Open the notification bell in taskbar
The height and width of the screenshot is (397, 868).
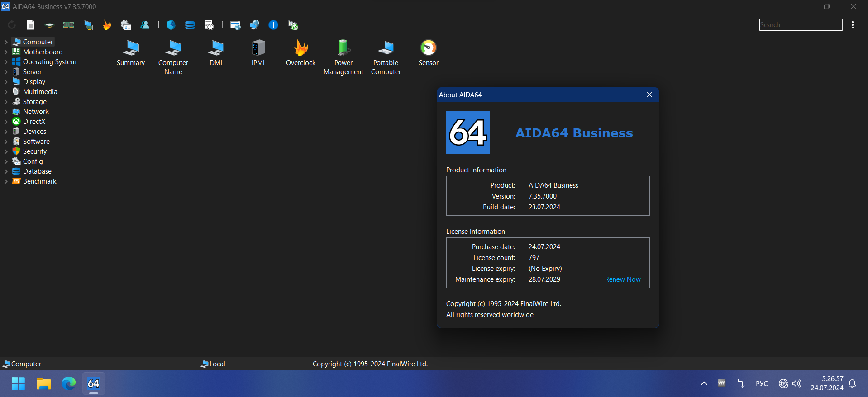coord(852,383)
